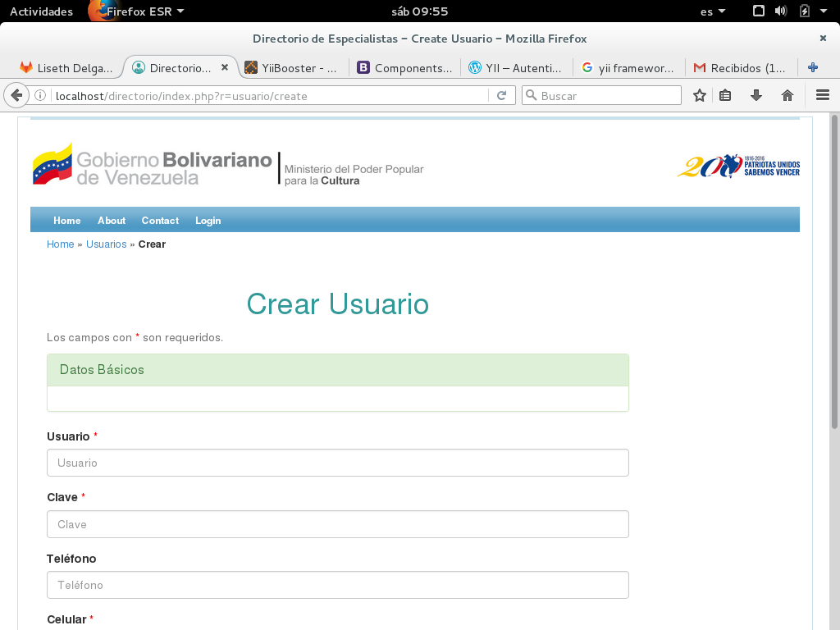Open the 'es' keyboard layout dropdown
Image resolution: width=840 pixels, height=630 pixels.
pyautogui.click(x=713, y=11)
